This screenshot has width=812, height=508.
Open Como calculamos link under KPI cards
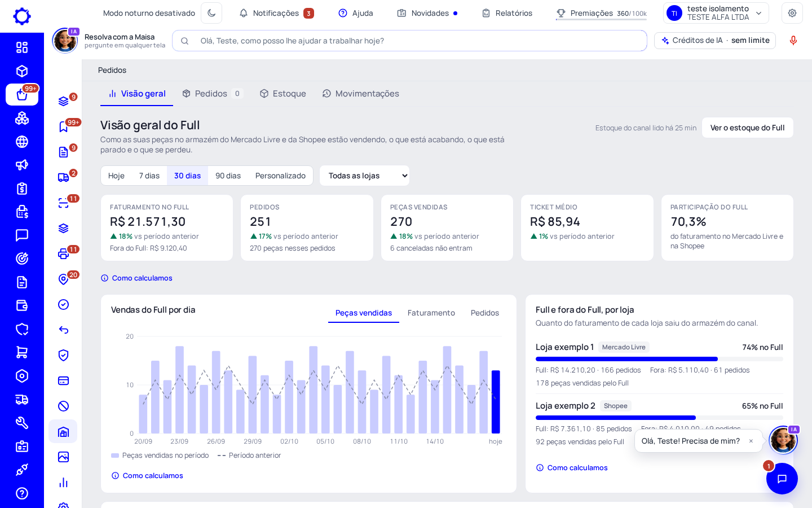[136, 278]
